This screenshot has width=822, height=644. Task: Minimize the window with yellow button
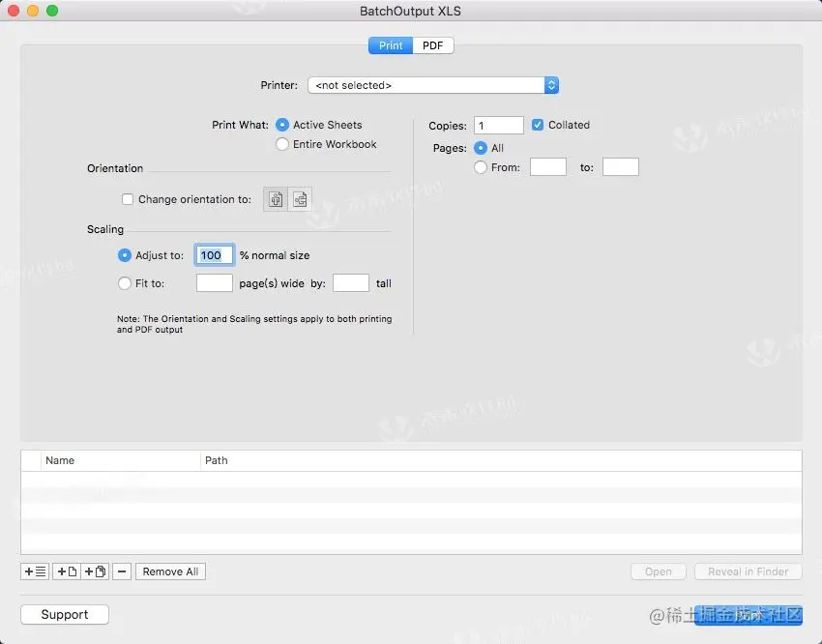tap(33, 11)
